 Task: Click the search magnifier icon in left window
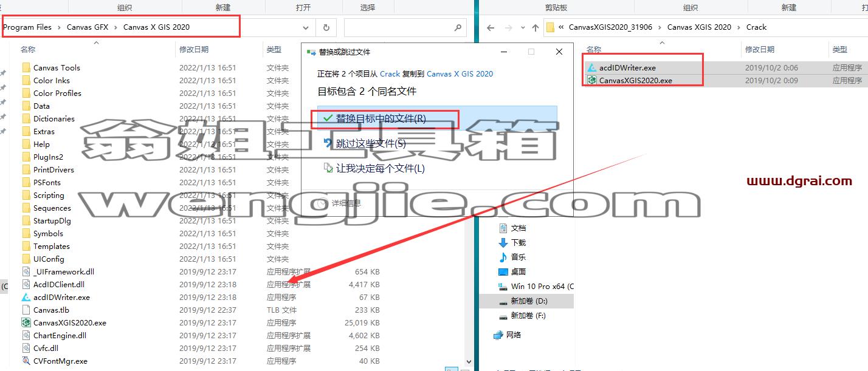point(458,27)
